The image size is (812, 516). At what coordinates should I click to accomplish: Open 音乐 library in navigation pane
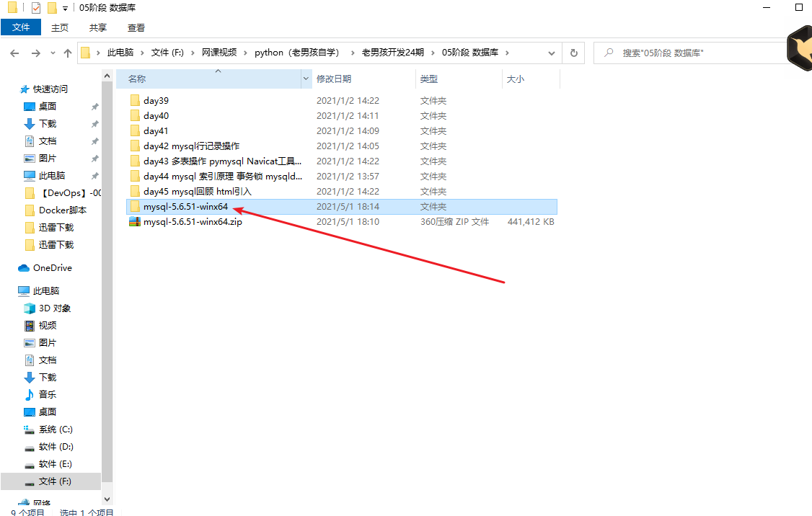(x=48, y=394)
